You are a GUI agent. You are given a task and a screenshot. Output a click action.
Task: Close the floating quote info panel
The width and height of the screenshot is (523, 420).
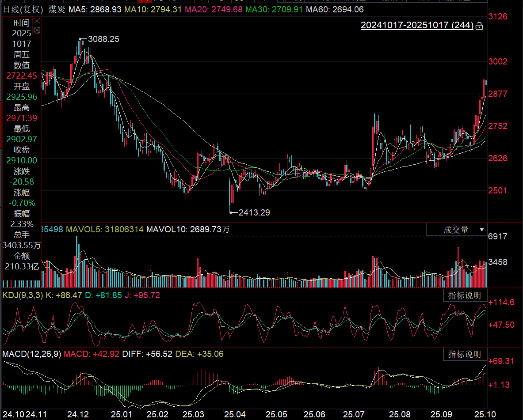tap(37, 21)
